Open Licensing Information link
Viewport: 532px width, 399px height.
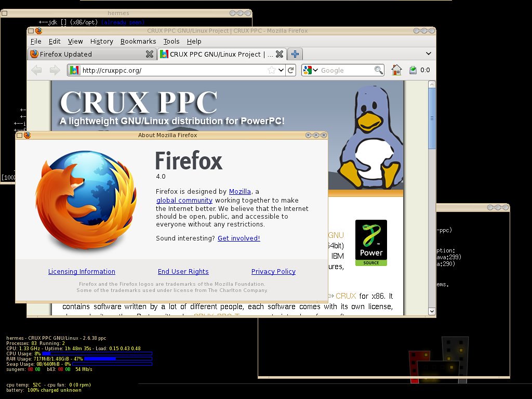click(82, 271)
